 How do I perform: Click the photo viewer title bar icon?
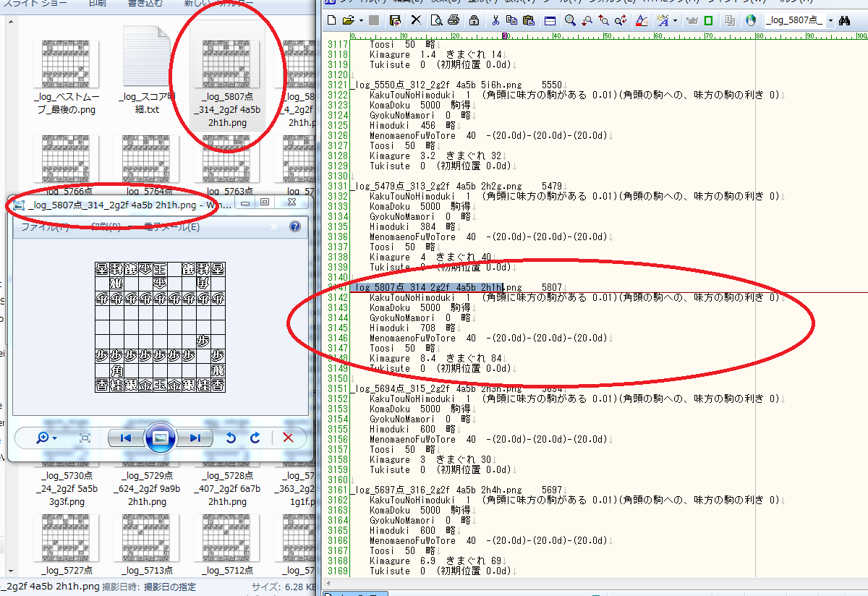[x=20, y=205]
